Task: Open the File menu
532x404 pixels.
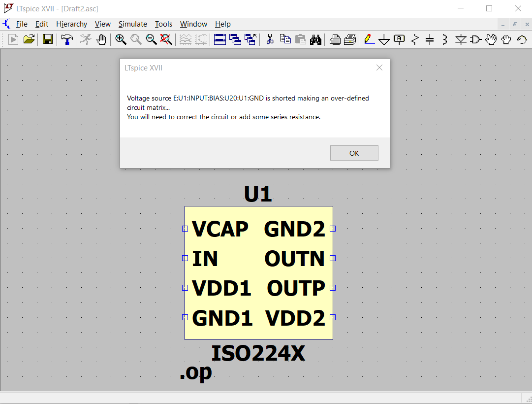Action: click(x=22, y=24)
